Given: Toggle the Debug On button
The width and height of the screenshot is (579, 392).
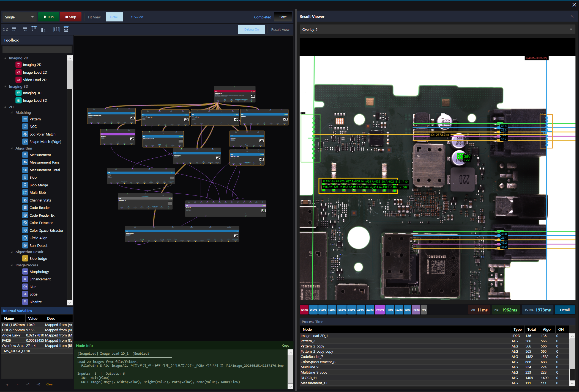Looking at the screenshot, I should point(252,29).
